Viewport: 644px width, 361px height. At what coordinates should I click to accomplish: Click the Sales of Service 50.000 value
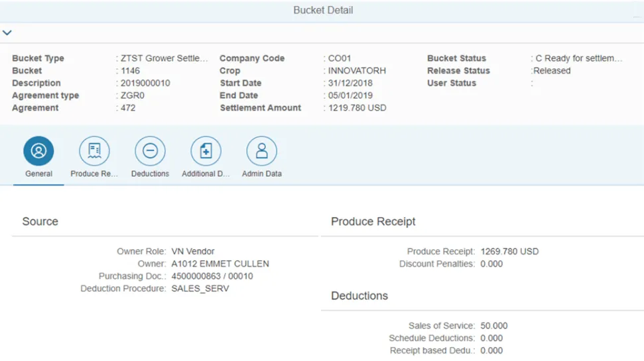[494, 326]
